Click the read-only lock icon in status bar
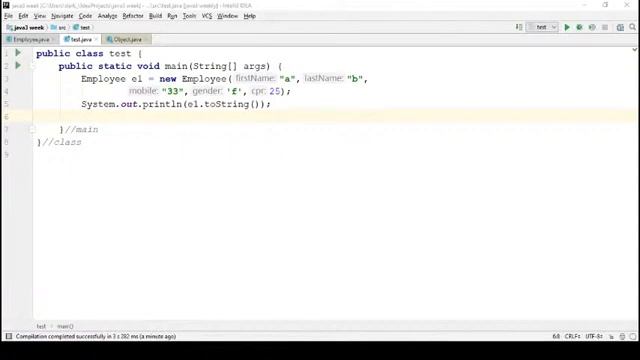640x360 pixels. coord(611,336)
